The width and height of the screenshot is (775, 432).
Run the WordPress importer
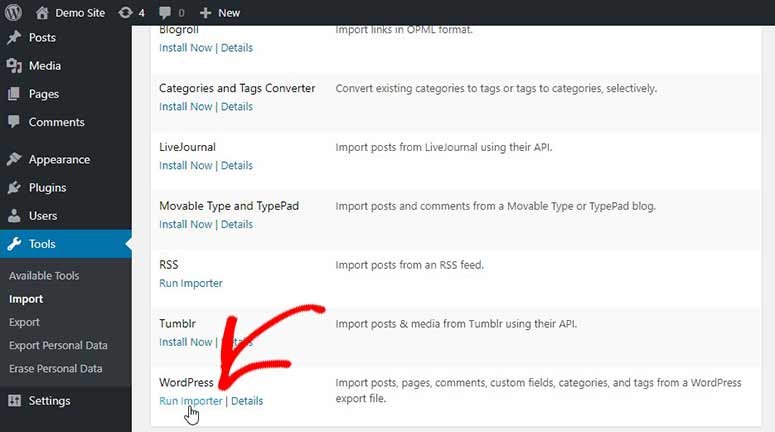click(191, 401)
